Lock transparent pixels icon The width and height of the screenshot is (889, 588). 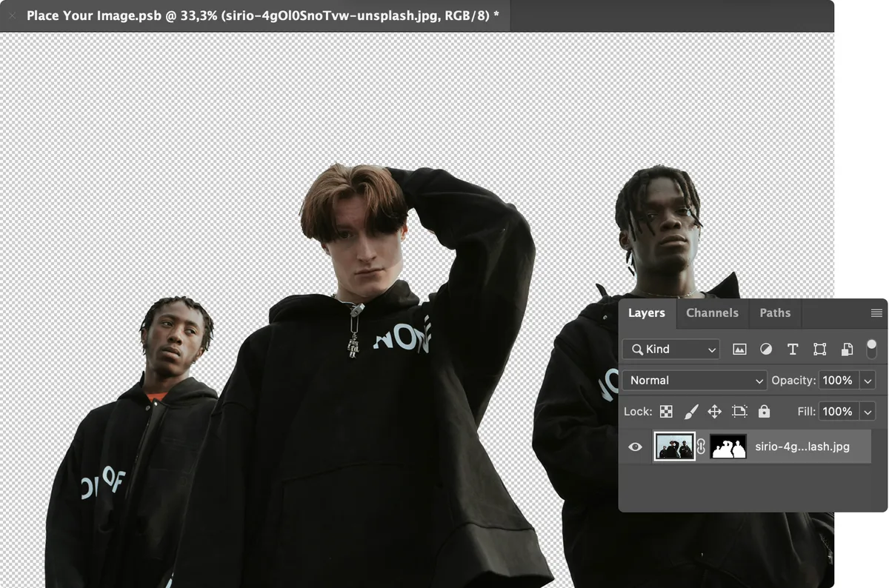pyautogui.click(x=666, y=412)
